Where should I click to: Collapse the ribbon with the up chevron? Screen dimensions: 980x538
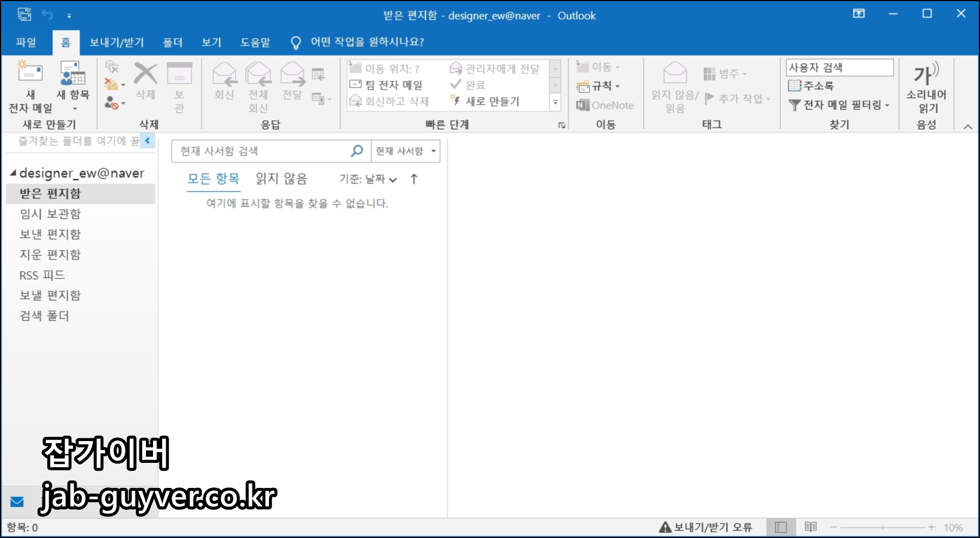[x=967, y=127]
